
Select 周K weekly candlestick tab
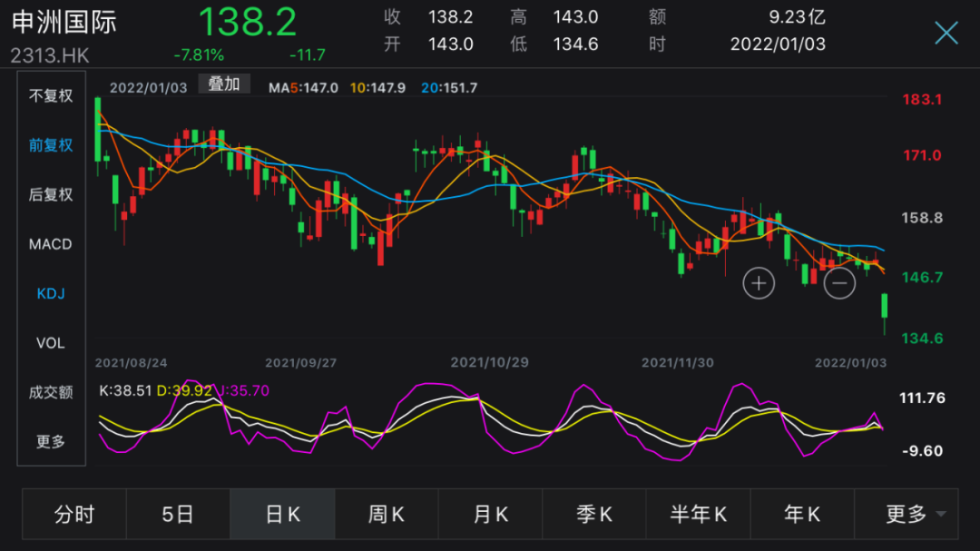point(387,514)
